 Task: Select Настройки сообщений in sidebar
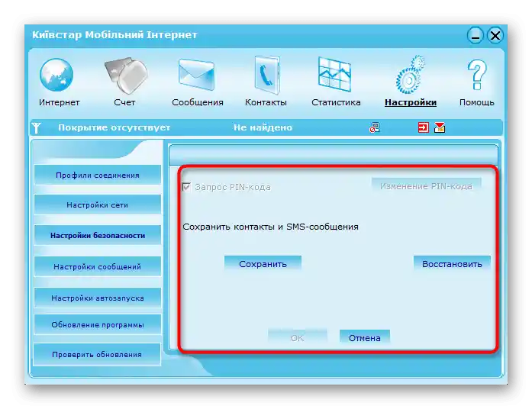tap(98, 266)
